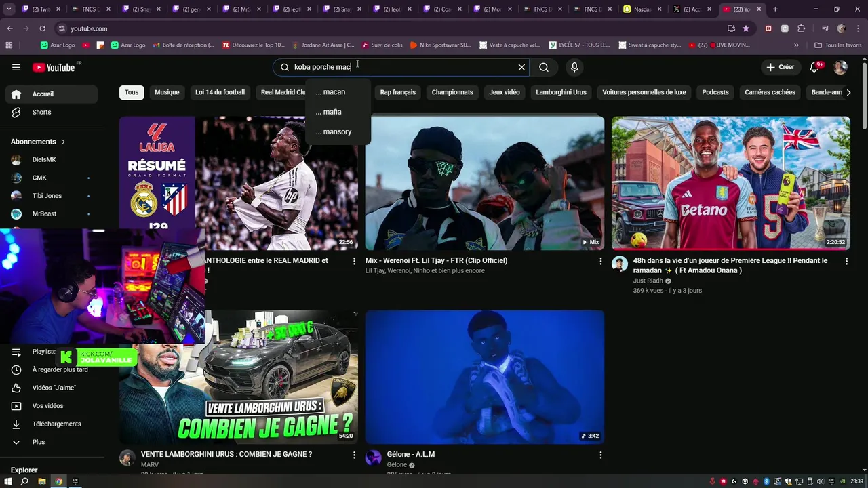Select the Rap français chip
Viewport: 868px width, 488px height.
(x=398, y=92)
